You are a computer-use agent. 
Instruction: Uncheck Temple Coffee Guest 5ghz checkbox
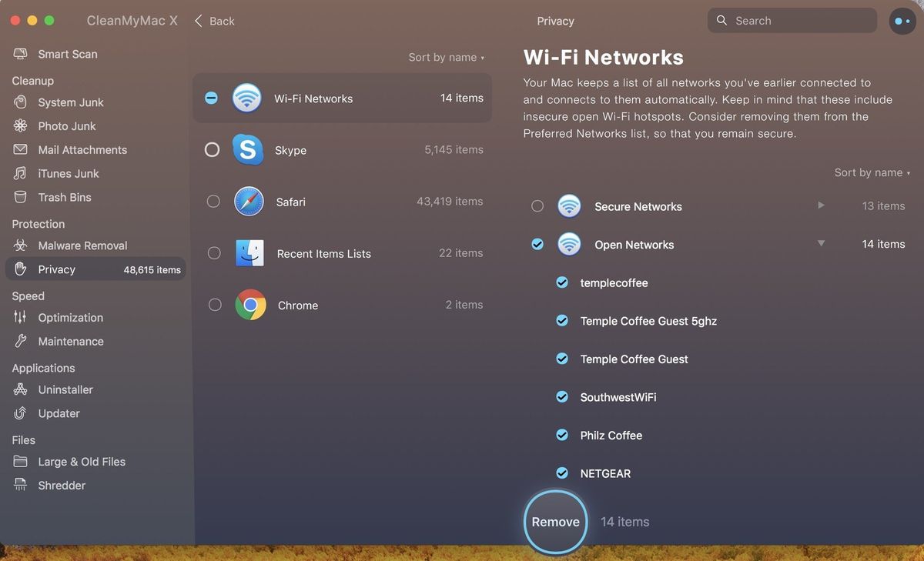562,321
